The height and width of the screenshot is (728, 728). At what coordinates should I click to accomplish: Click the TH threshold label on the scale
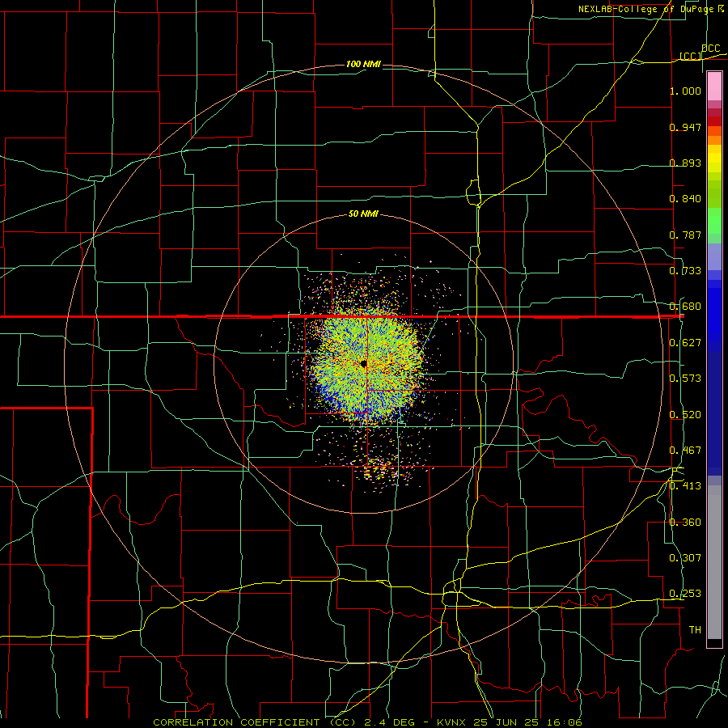tap(695, 630)
